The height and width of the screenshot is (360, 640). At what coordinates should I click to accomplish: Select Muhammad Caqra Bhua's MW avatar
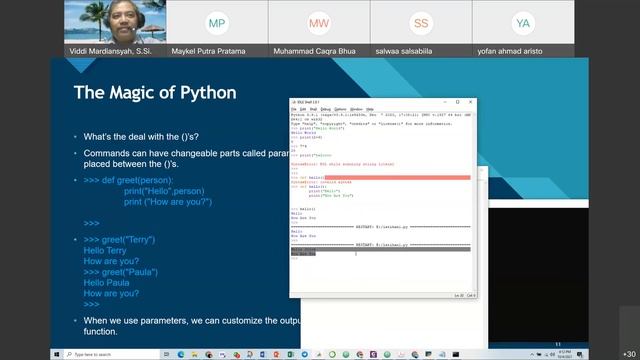[x=319, y=23]
